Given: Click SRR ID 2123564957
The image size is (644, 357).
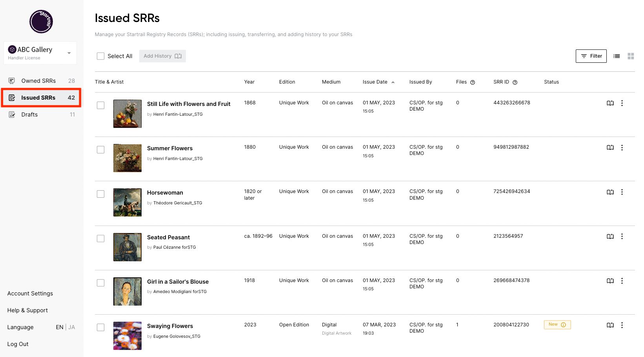Looking at the screenshot, I should [x=508, y=236].
